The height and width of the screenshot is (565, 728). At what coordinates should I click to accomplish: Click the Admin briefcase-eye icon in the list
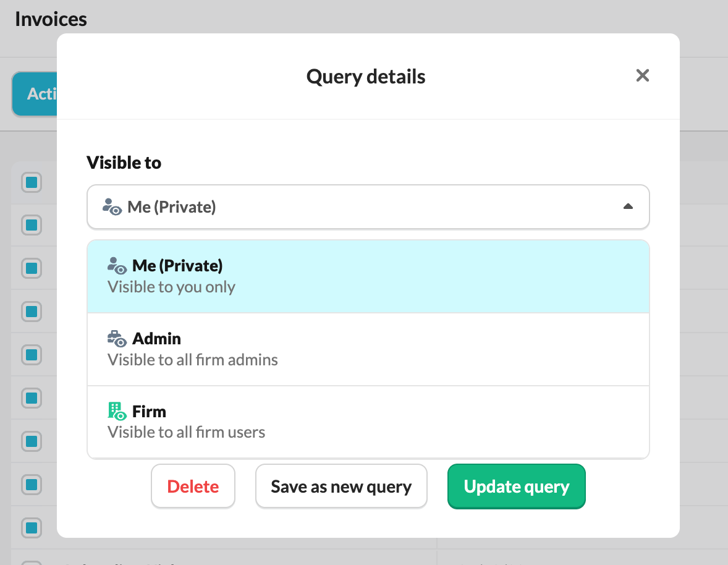coord(117,339)
